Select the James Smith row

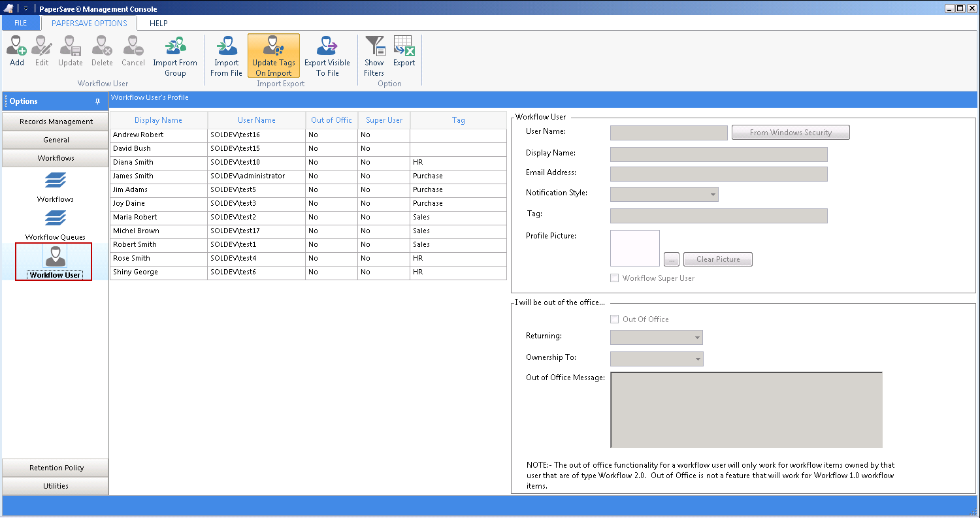133,176
